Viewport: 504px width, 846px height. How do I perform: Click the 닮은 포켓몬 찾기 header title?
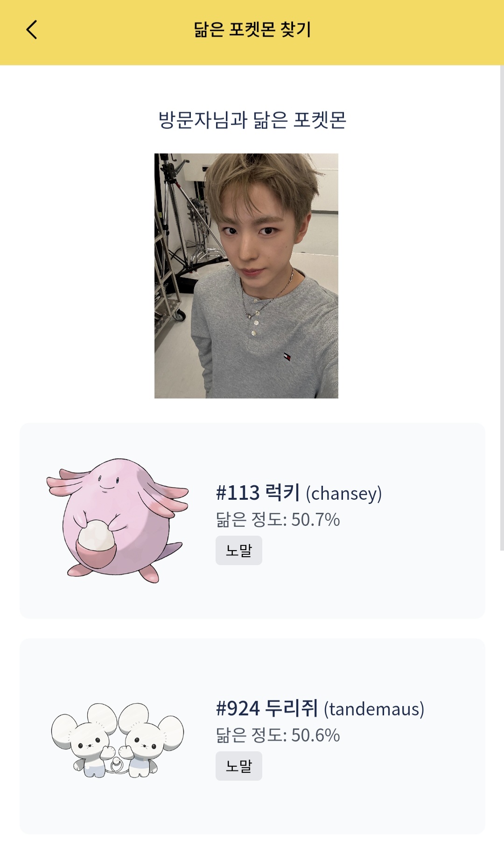252,29
